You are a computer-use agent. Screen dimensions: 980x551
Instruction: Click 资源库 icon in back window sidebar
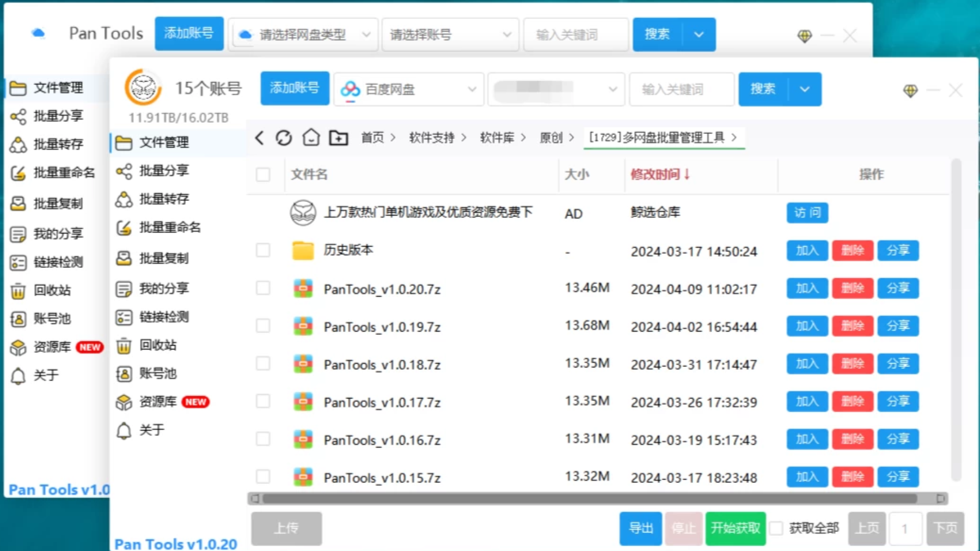tap(18, 347)
